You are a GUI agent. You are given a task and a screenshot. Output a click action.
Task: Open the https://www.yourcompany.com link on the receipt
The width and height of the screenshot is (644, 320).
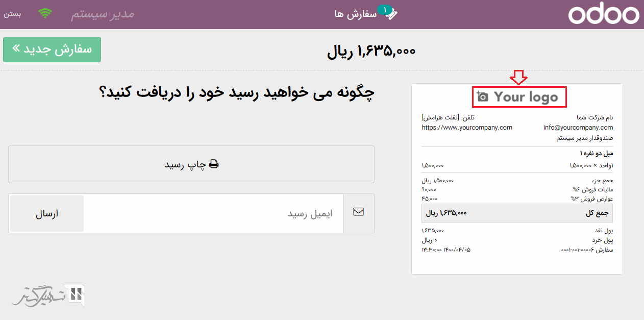click(467, 128)
